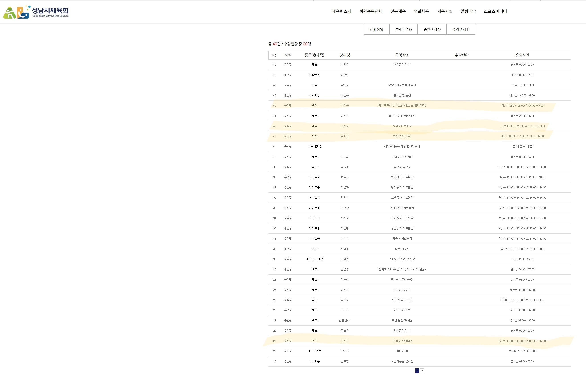The width and height of the screenshot is (586, 392).
Task: Go to page 2 of the list
Action: point(422,371)
